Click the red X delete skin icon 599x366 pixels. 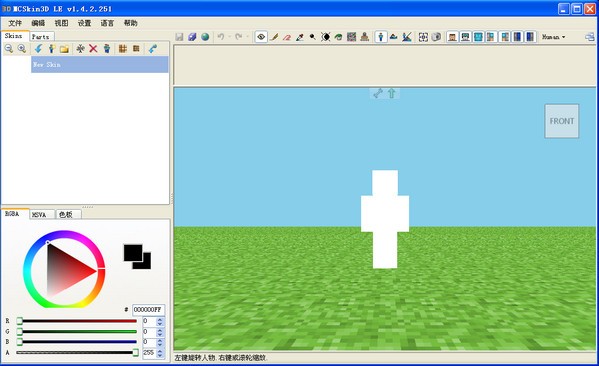(93, 49)
